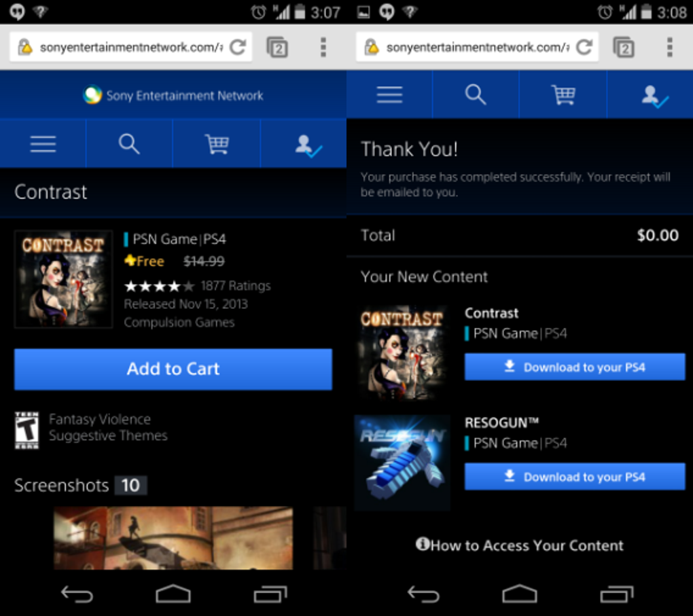This screenshot has height=616, width=693.
Task: Tap picture notification icon in right status bar
Action: 363,12
